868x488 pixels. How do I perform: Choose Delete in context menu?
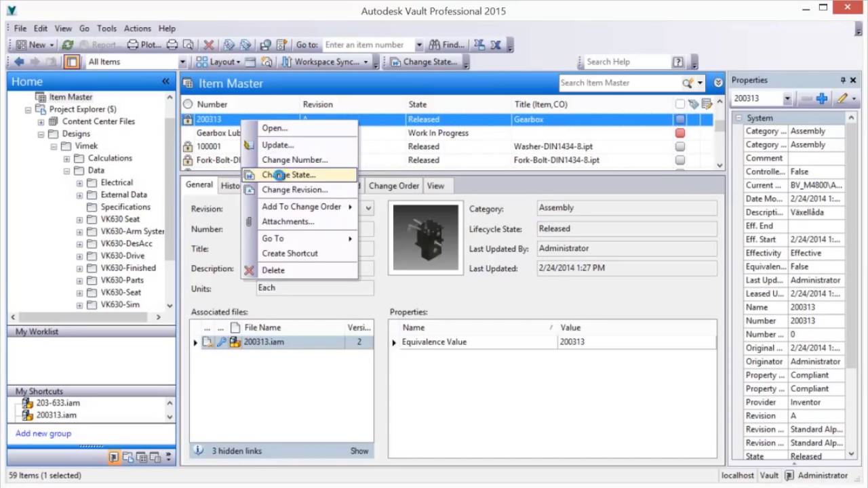tap(300, 270)
